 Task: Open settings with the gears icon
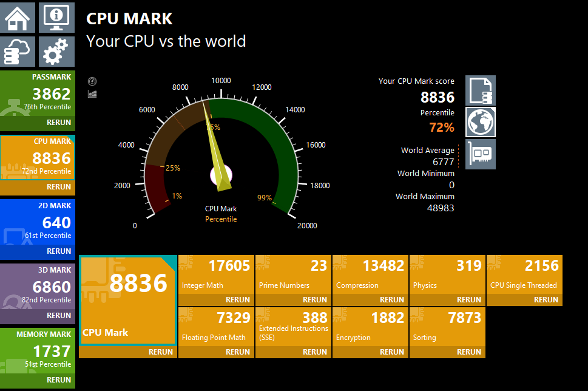coord(56,52)
